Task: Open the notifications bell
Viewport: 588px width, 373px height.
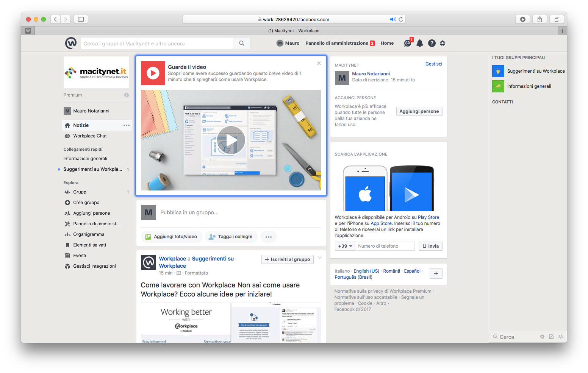Action: tap(420, 43)
